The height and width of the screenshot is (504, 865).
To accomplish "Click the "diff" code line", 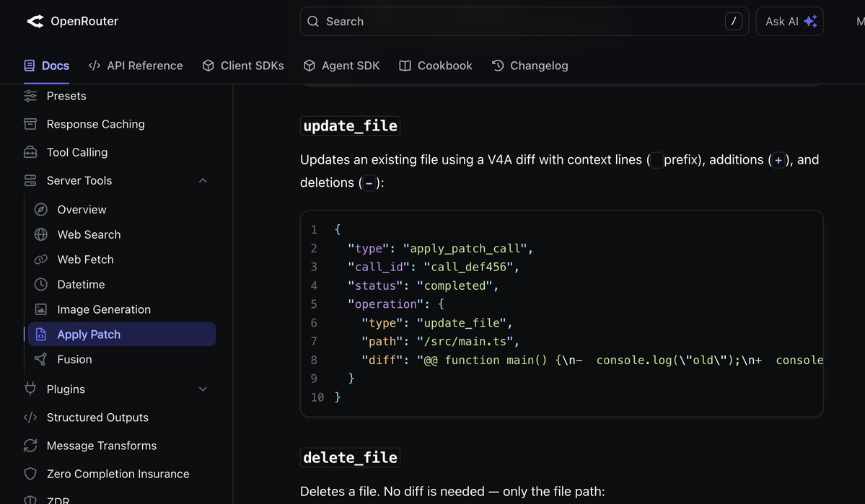I will pos(592,360).
